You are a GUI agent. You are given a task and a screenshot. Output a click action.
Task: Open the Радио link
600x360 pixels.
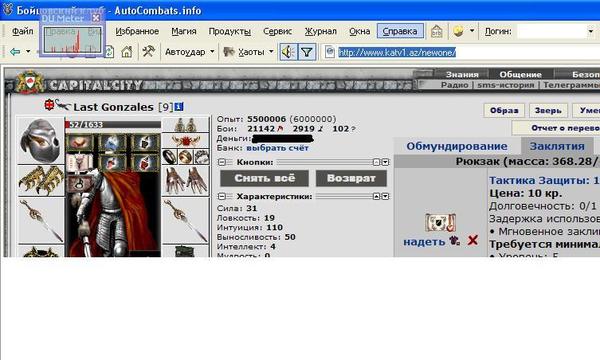454,85
